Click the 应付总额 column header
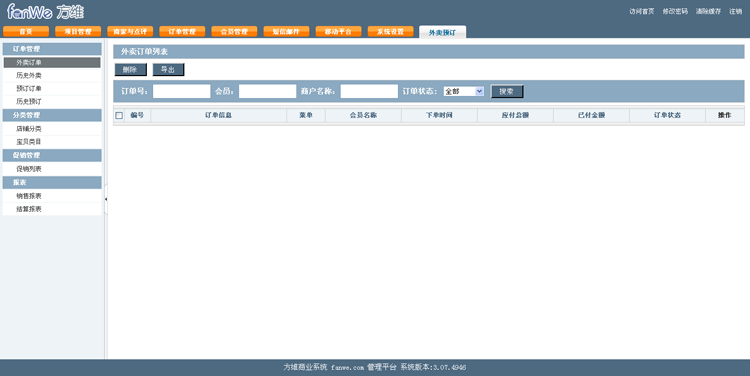750x376 pixels. point(516,115)
